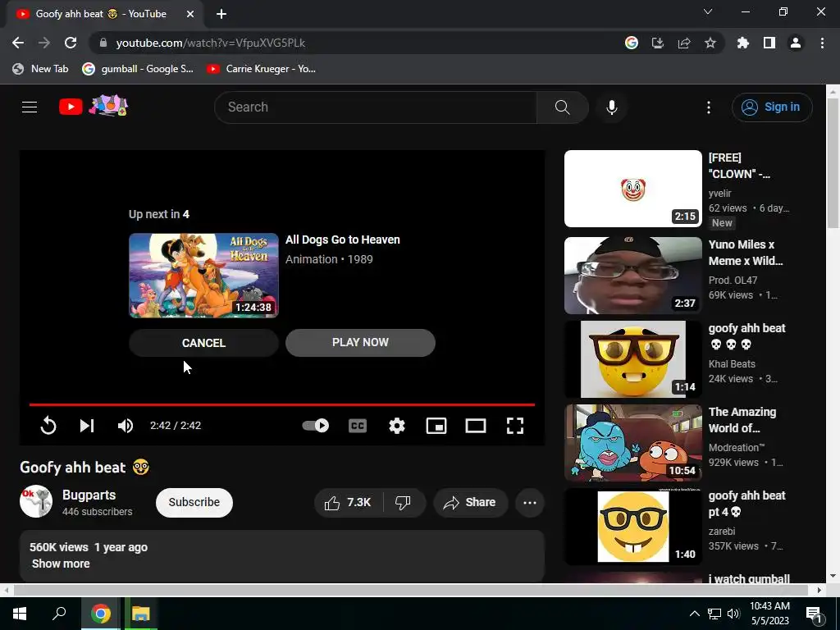Toggle Chrome side panel
The width and height of the screenshot is (840, 630).
(769, 43)
